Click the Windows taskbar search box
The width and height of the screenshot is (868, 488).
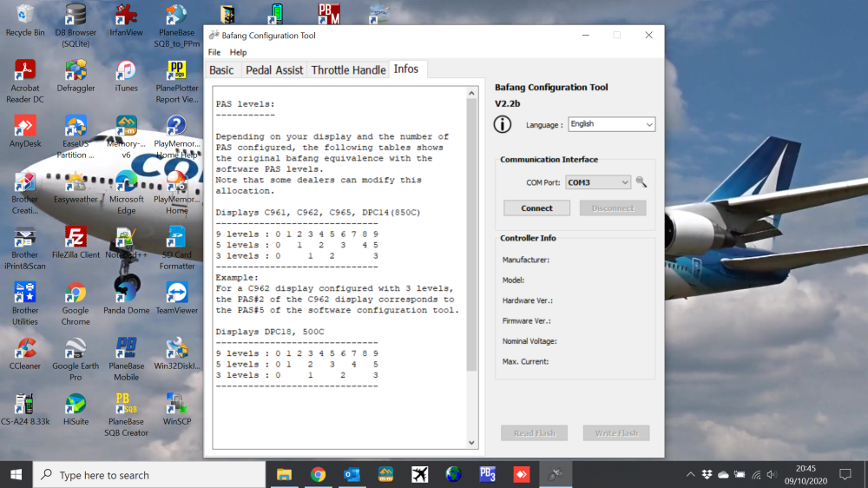pyautogui.click(x=149, y=475)
